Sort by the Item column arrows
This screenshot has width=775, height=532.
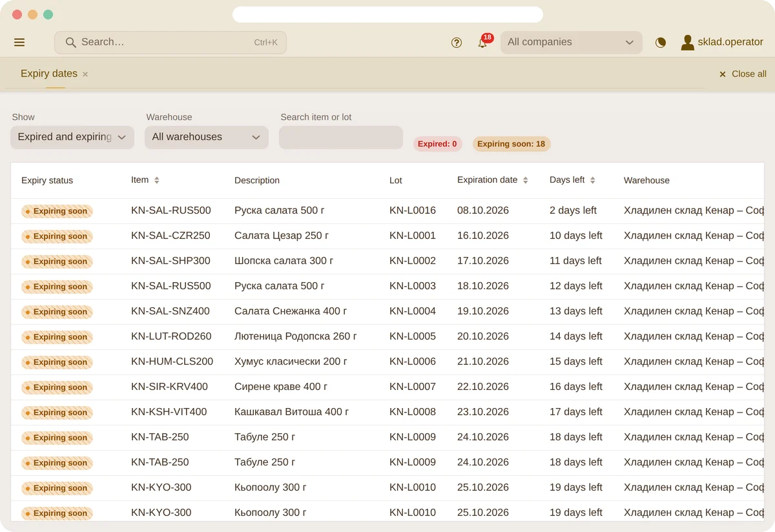point(156,180)
